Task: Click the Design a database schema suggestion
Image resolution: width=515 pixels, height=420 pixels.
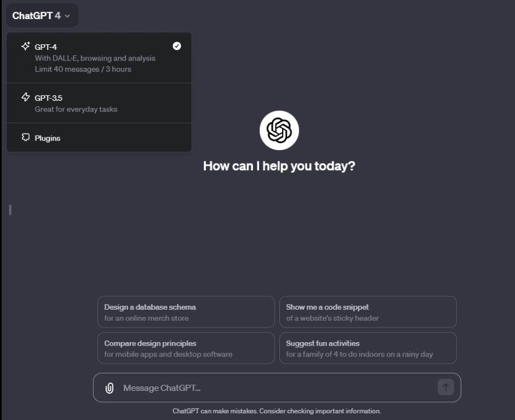Action: click(x=186, y=312)
